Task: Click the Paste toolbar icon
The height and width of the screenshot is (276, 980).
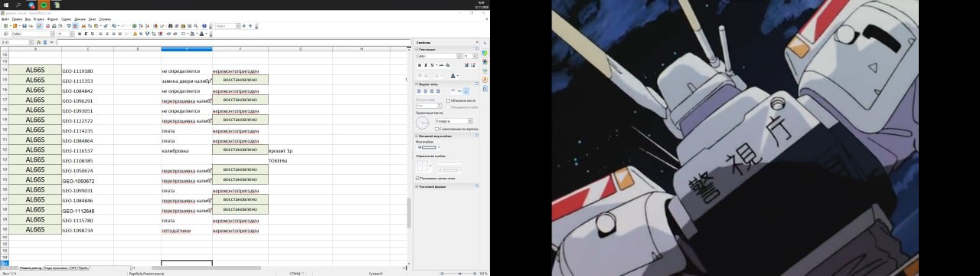Action: pos(96,26)
